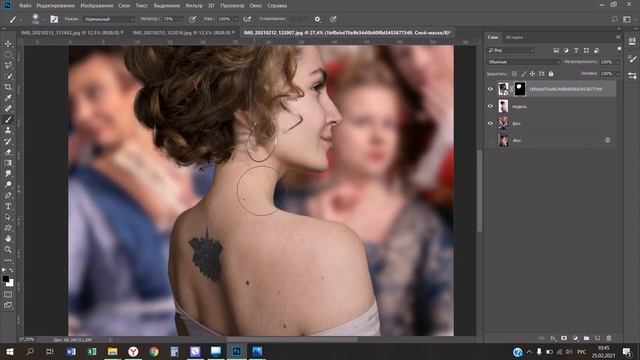Open the flow 100% dropdown arrow

click(x=236, y=19)
